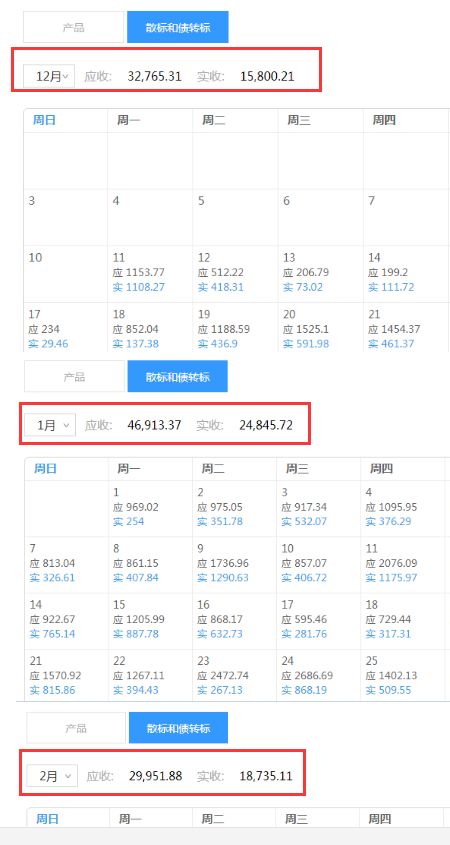Click January 15 actual amount 887.78
The width and height of the screenshot is (450, 845).
[137, 633]
